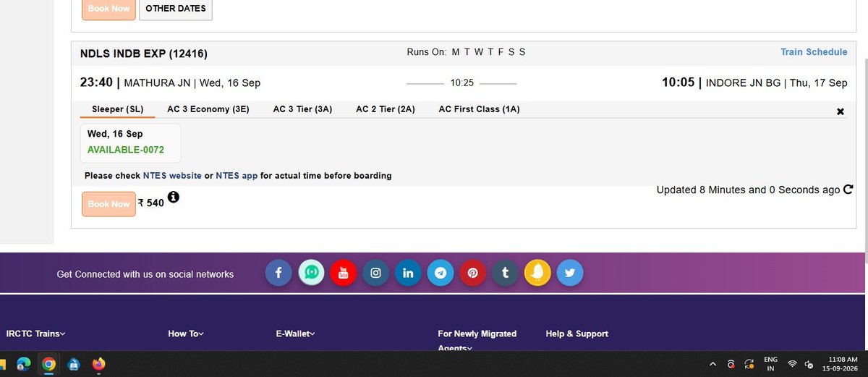Open the NTES app link
868x377 pixels.
(237, 176)
